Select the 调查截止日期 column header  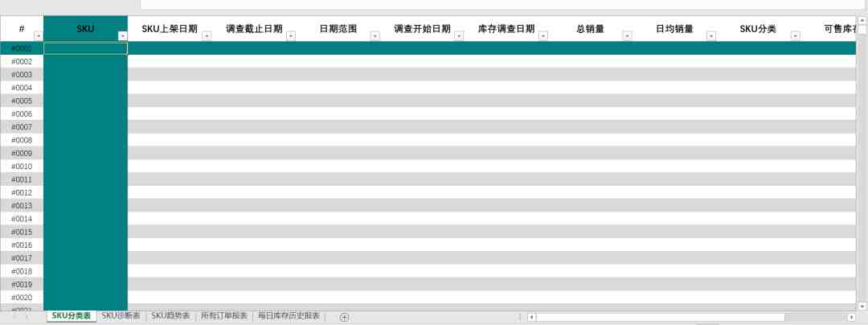point(254,29)
